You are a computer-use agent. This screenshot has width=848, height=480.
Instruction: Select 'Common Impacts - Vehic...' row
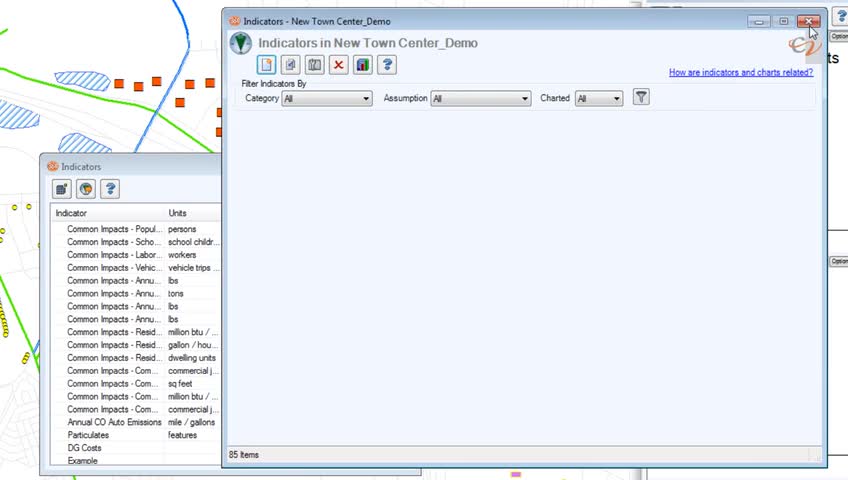pyautogui.click(x=136, y=268)
